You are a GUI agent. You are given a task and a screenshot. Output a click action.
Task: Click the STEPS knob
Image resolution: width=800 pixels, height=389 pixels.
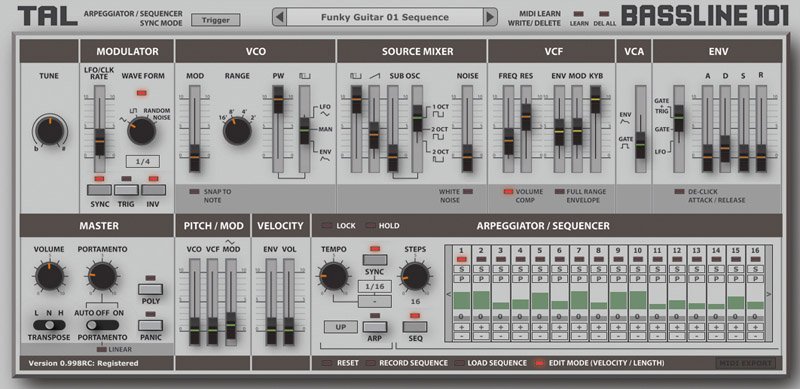(415, 276)
